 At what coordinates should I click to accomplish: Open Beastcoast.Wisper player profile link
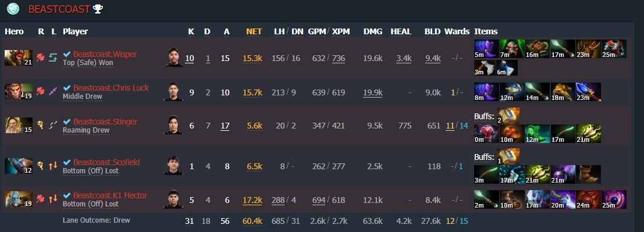point(105,54)
